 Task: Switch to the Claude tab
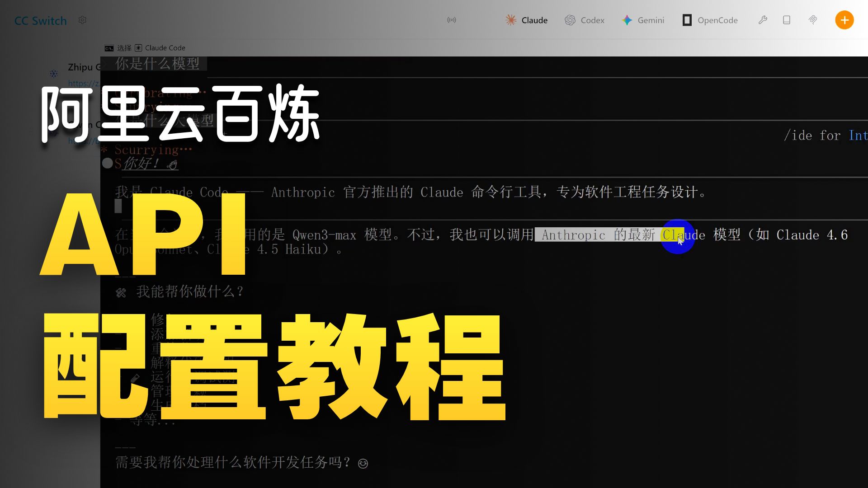tap(534, 20)
